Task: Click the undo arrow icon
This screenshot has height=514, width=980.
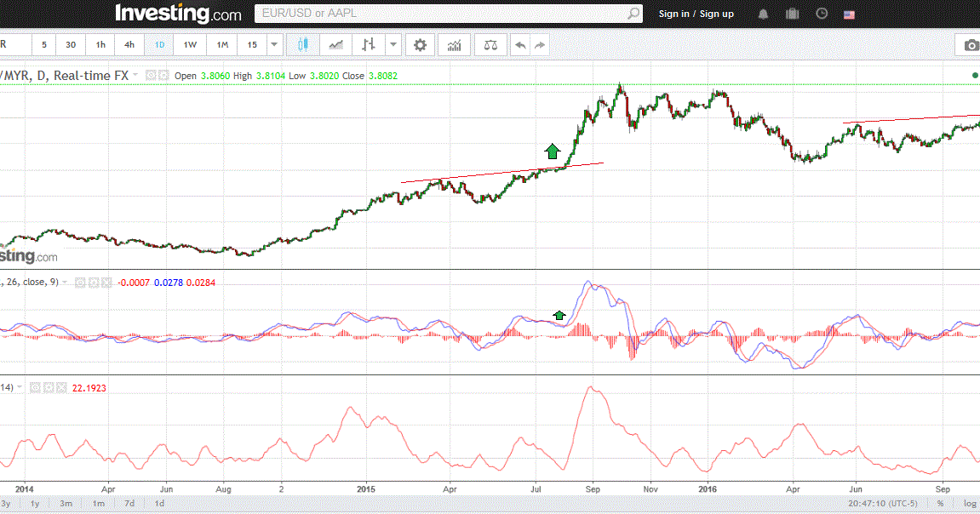Action: [519, 44]
